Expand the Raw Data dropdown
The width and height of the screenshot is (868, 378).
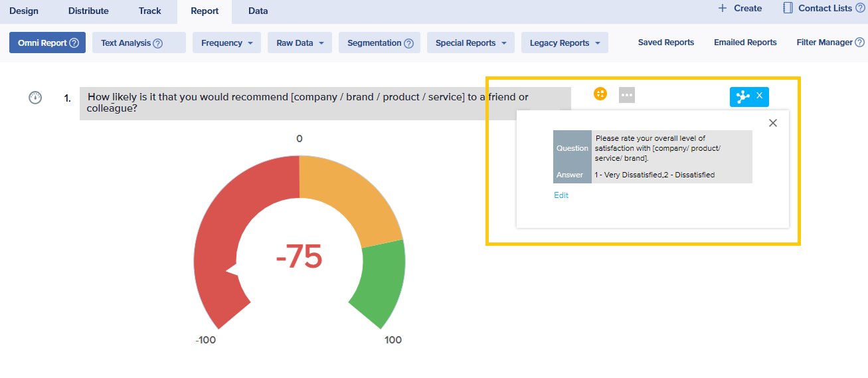click(300, 43)
